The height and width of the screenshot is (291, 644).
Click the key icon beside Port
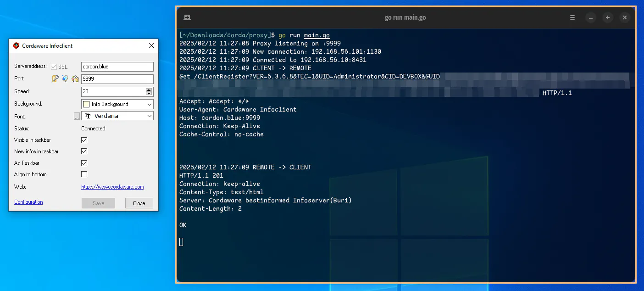(55, 79)
